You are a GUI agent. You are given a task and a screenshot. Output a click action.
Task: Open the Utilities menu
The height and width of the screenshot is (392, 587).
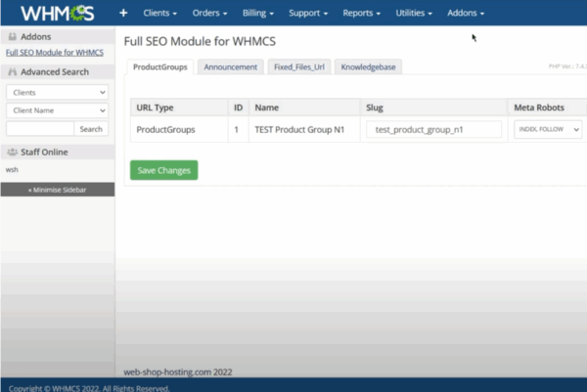(417, 14)
